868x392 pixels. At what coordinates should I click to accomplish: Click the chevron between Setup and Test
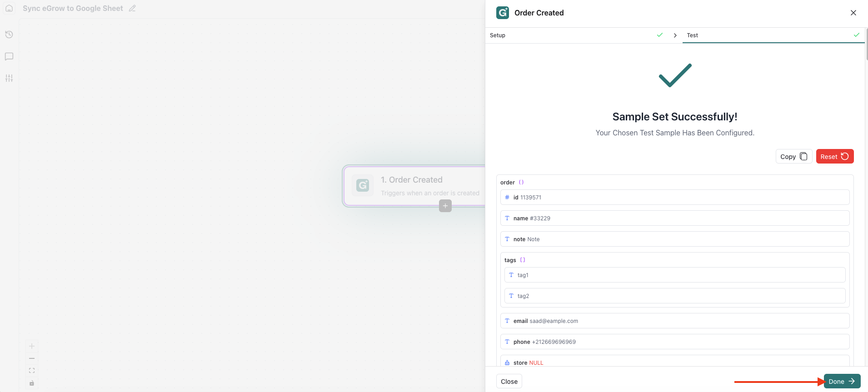[x=675, y=35]
